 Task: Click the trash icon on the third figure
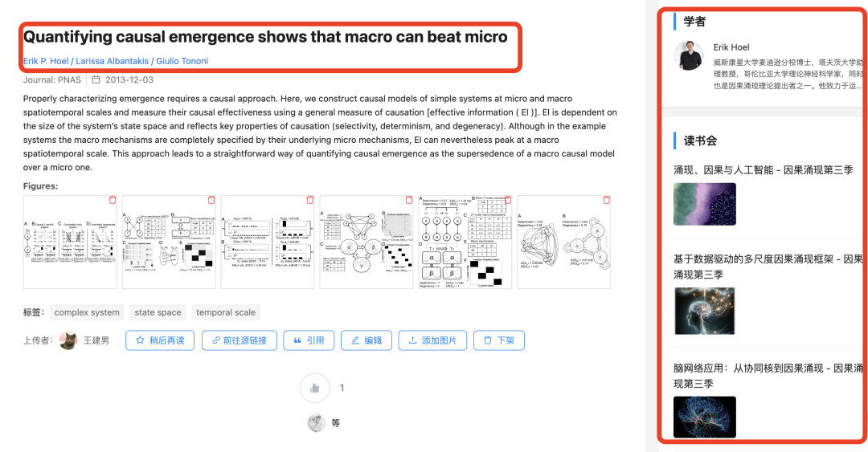[x=310, y=200]
